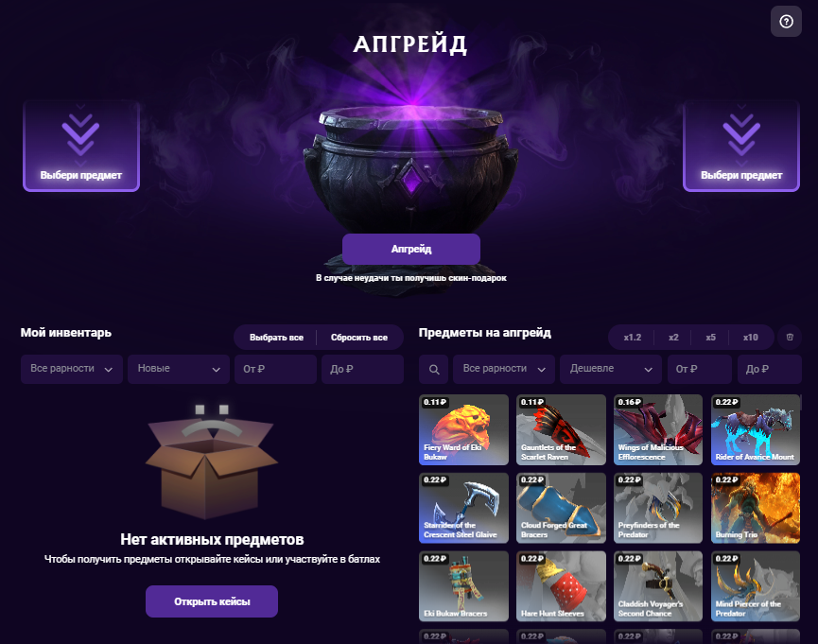818x644 pixels.
Task: Choose Fiery Ward of Eki Bukaw item
Action: tap(463, 429)
